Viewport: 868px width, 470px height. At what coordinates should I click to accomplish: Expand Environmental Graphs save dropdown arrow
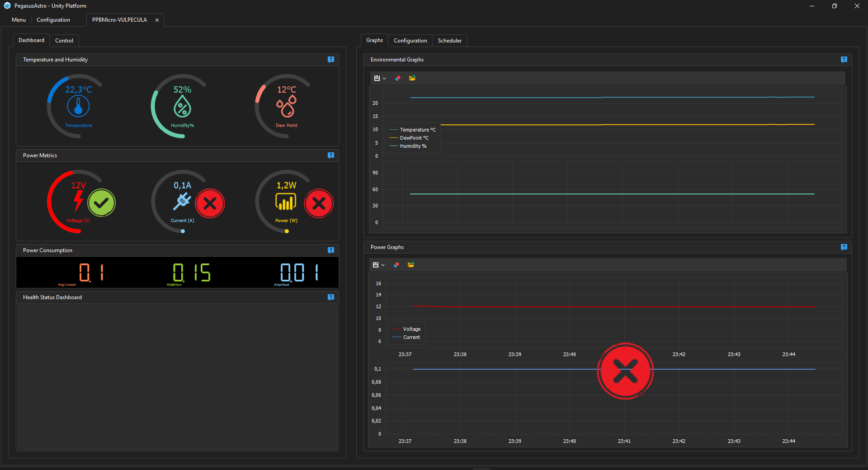click(x=384, y=79)
